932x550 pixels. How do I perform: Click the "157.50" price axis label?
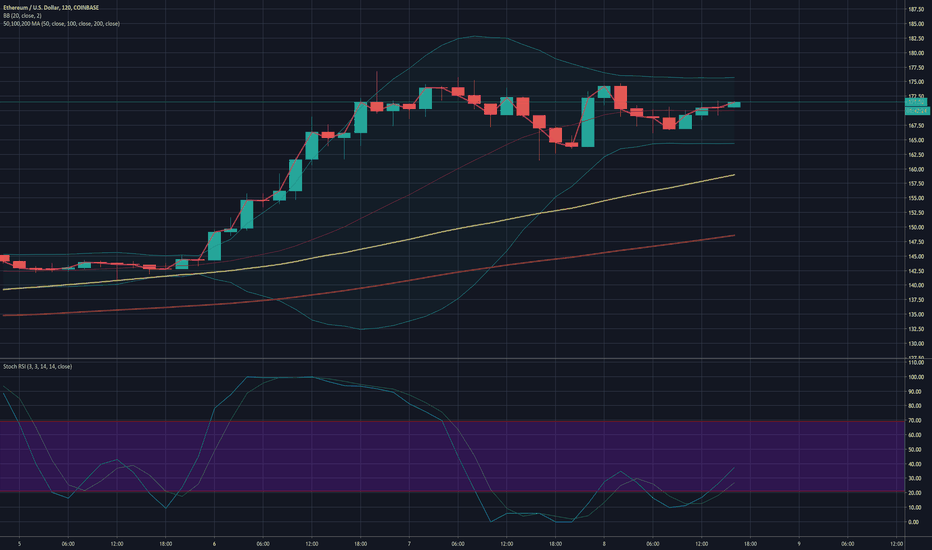[916, 184]
